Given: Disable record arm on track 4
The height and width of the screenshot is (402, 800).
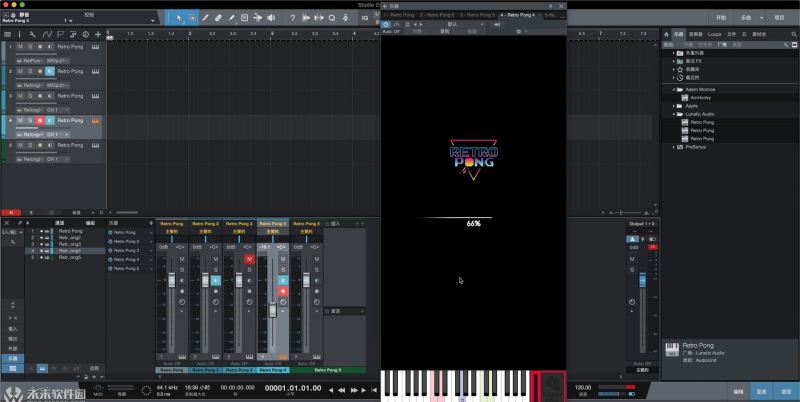Looking at the screenshot, I should pos(40,121).
